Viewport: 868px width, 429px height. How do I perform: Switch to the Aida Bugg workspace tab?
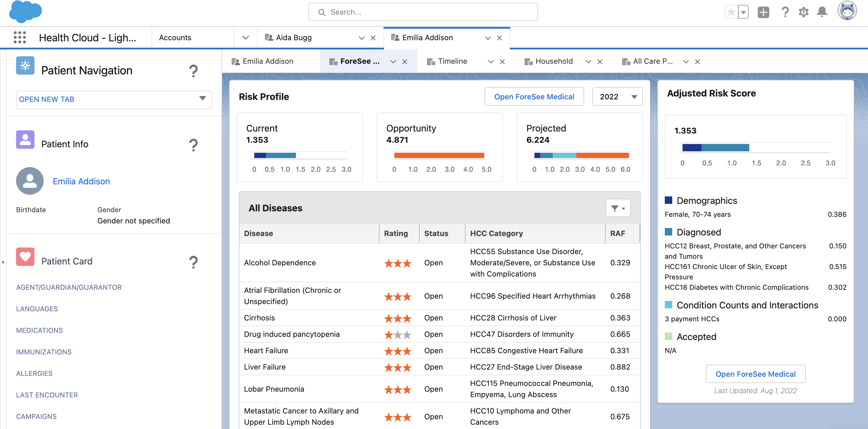click(x=294, y=37)
